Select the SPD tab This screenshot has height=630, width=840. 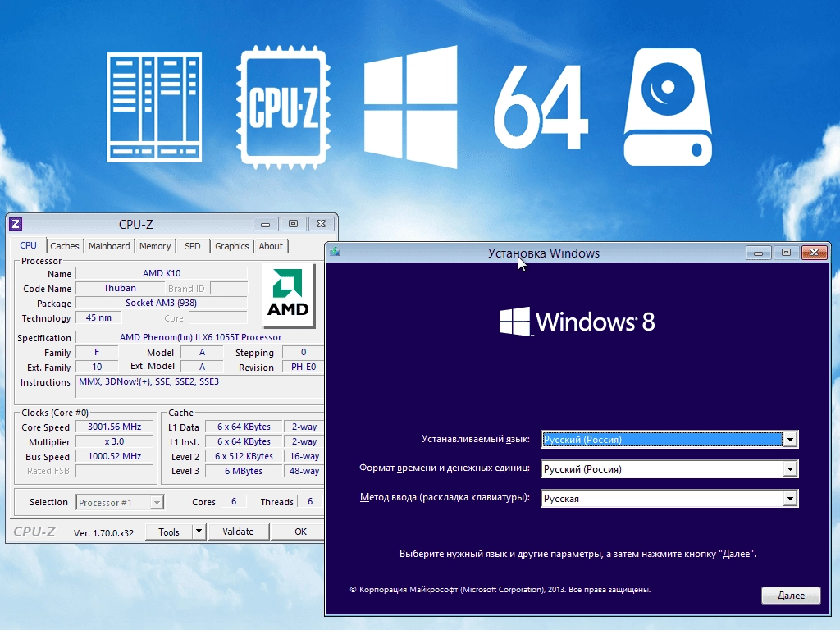pos(192,246)
